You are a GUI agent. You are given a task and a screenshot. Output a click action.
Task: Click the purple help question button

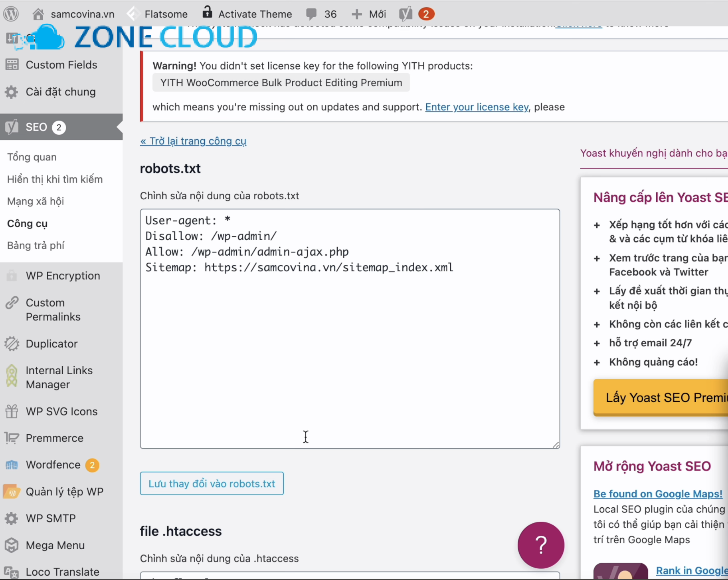541,545
